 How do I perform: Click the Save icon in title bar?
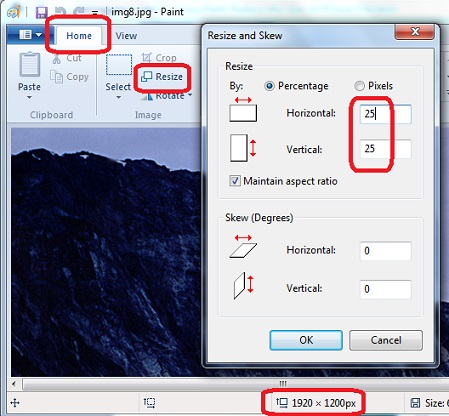click(42, 13)
